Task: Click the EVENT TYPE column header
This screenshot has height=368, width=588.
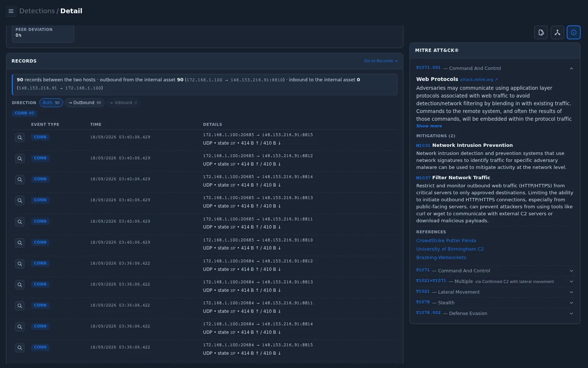Action: (45, 124)
